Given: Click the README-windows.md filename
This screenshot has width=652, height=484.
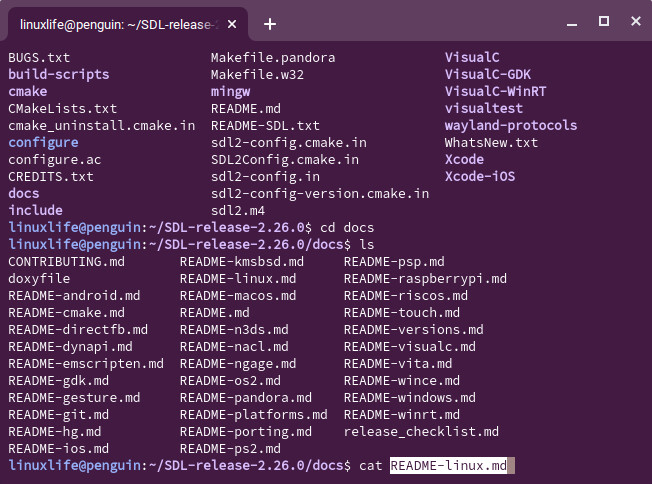Looking at the screenshot, I should pyautogui.click(x=409, y=398).
